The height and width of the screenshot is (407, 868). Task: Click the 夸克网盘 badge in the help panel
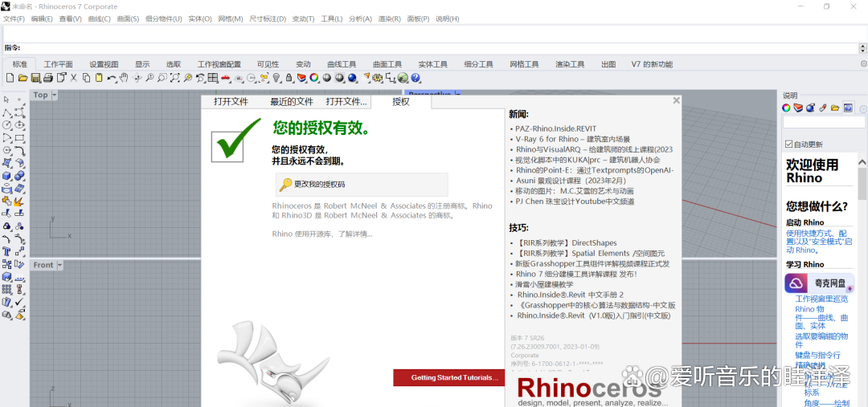tap(819, 283)
